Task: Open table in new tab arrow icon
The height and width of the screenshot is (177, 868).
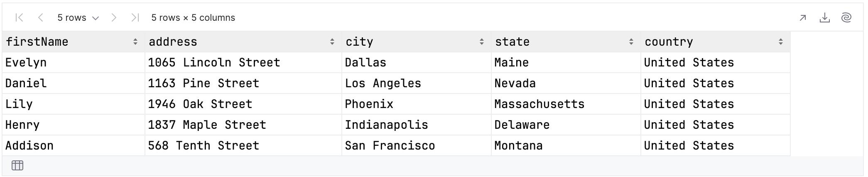Action: point(803,18)
